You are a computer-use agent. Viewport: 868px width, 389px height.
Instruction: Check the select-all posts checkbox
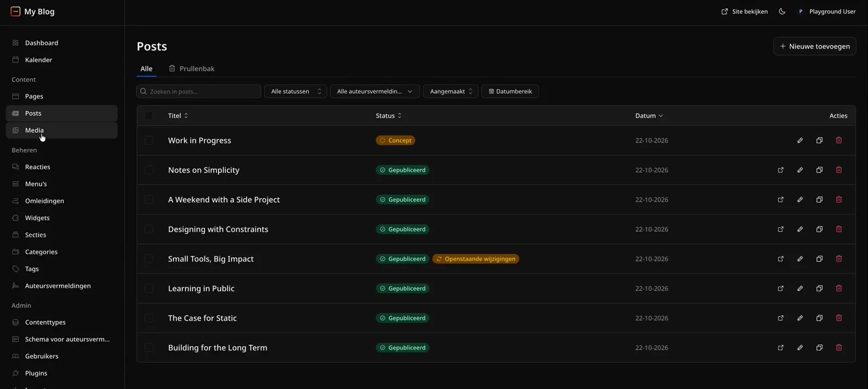tap(149, 116)
